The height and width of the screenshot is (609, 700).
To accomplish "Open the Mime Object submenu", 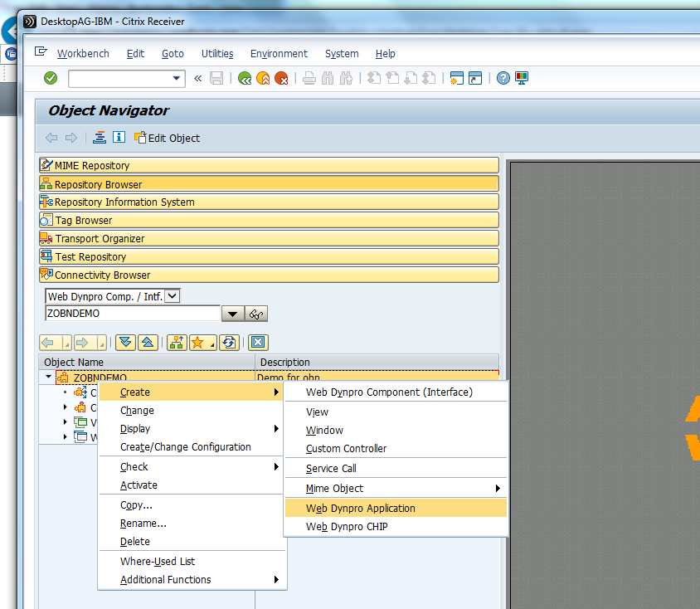I will (396, 489).
